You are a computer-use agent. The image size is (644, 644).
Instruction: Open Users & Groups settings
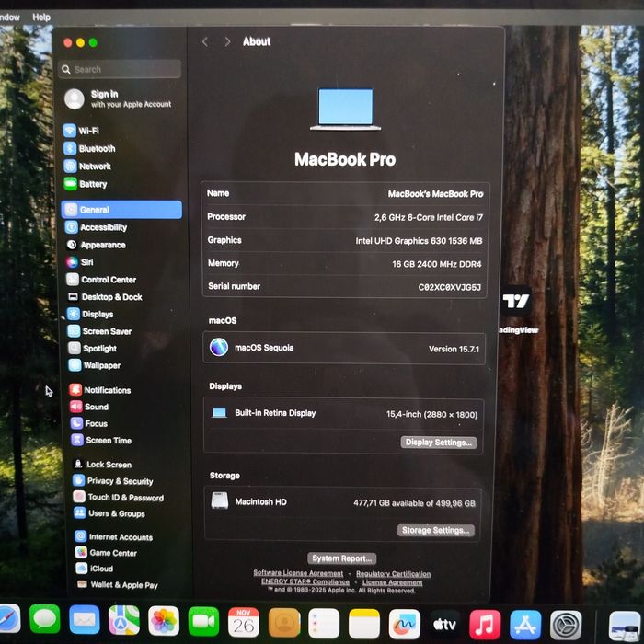[109, 513]
